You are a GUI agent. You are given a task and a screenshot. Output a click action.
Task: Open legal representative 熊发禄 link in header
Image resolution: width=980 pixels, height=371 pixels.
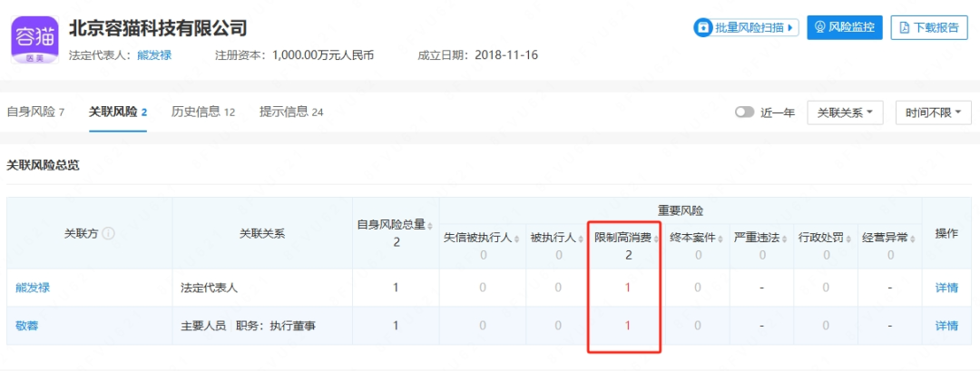(153, 55)
